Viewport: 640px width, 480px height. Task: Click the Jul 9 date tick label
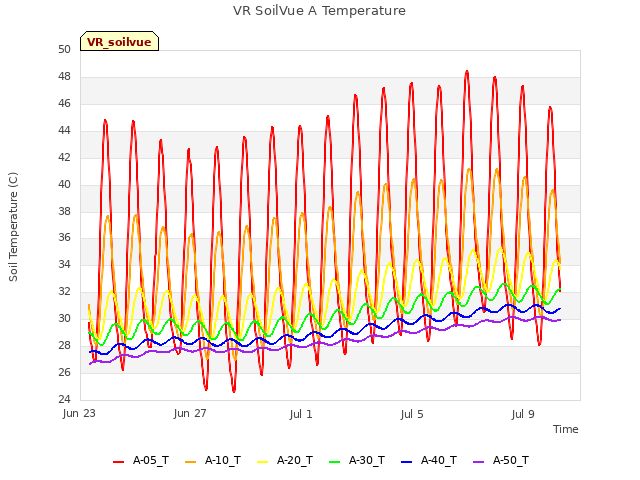[523, 414]
